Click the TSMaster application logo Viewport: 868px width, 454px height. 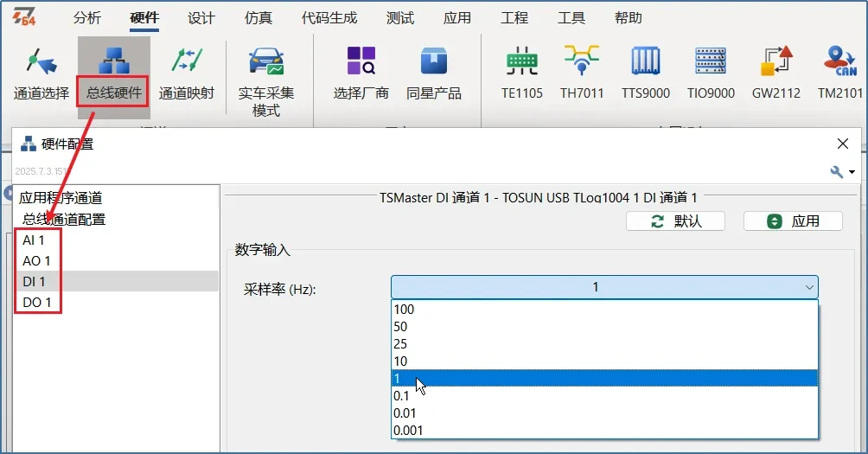24,17
